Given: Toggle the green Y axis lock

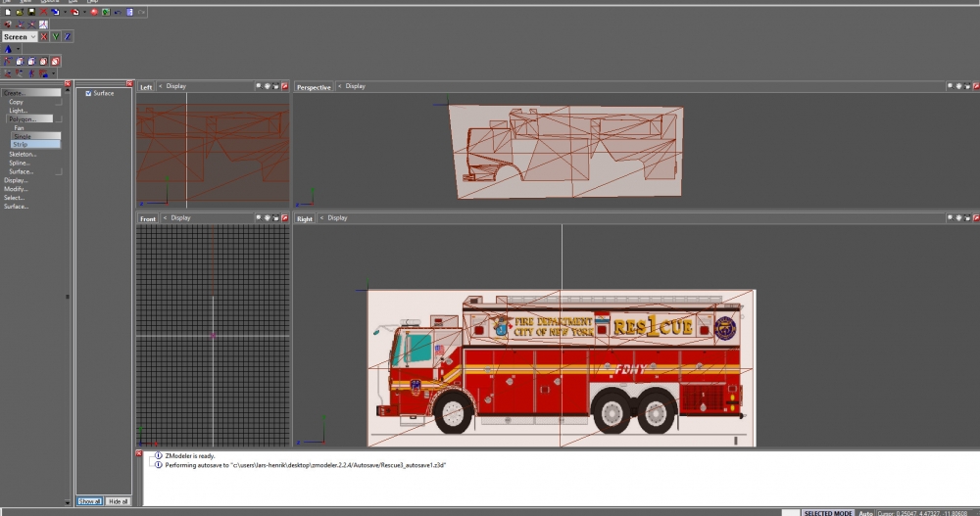Looking at the screenshot, I should coord(56,37).
